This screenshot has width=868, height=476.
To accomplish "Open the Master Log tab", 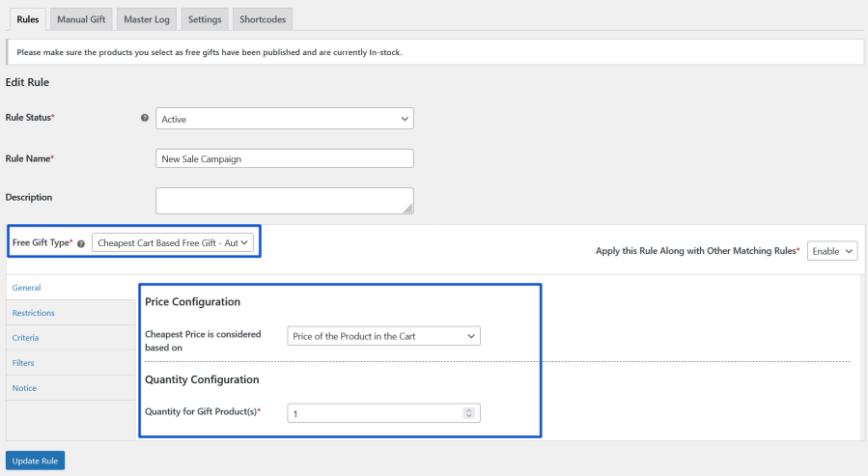I will 147,19.
